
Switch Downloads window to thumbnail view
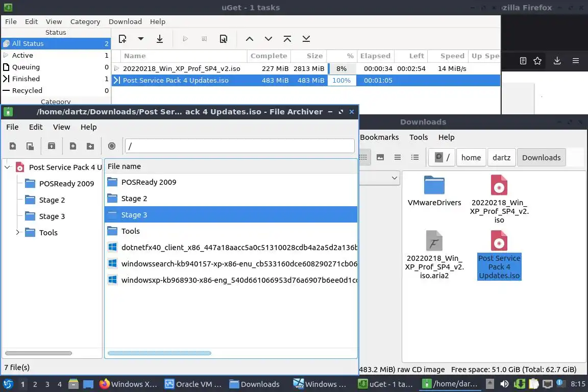tap(380, 158)
